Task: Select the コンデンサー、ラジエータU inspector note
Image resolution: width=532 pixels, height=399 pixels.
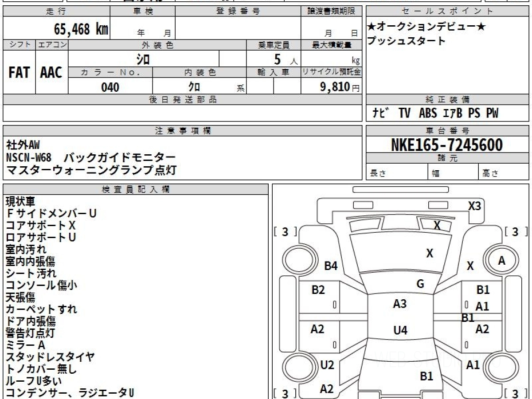Action: tap(70, 393)
